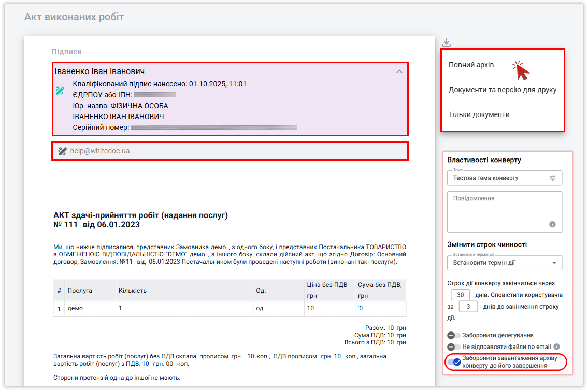588x390 pixels.
Task: Choose 'Документи та версію для друку' option
Action: pyautogui.click(x=502, y=90)
